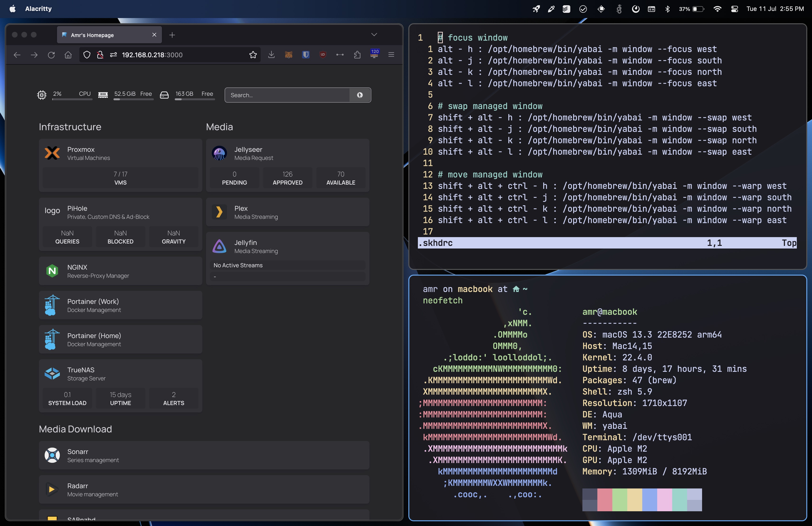Open the Sonarr Series management link
The image size is (812, 526).
[x=204, y=455]
